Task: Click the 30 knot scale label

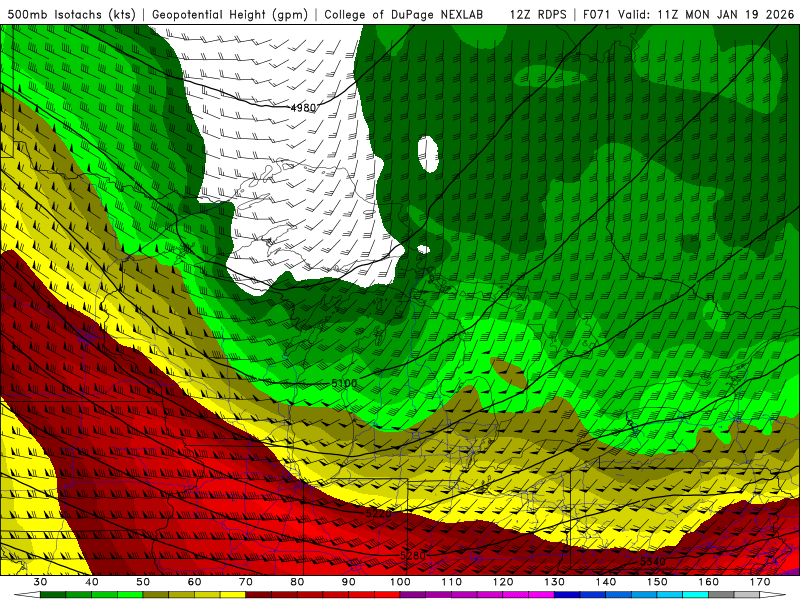Action: 40,582
